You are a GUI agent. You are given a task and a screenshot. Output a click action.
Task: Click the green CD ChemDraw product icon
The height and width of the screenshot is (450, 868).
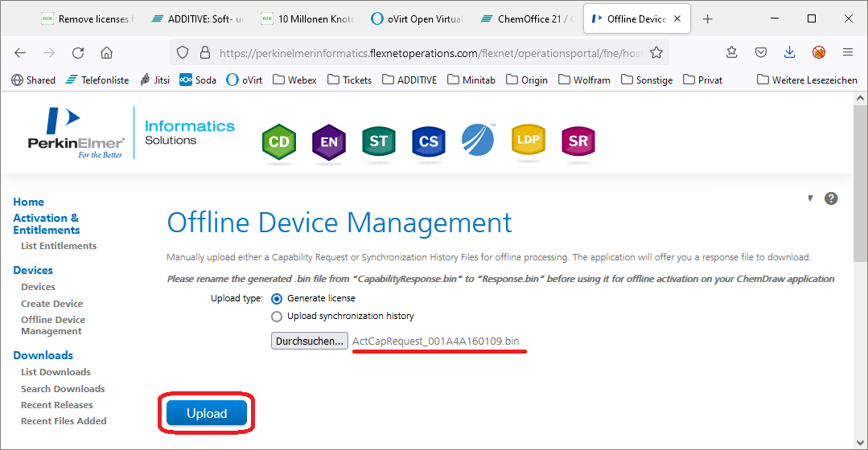tap(279, 142)
